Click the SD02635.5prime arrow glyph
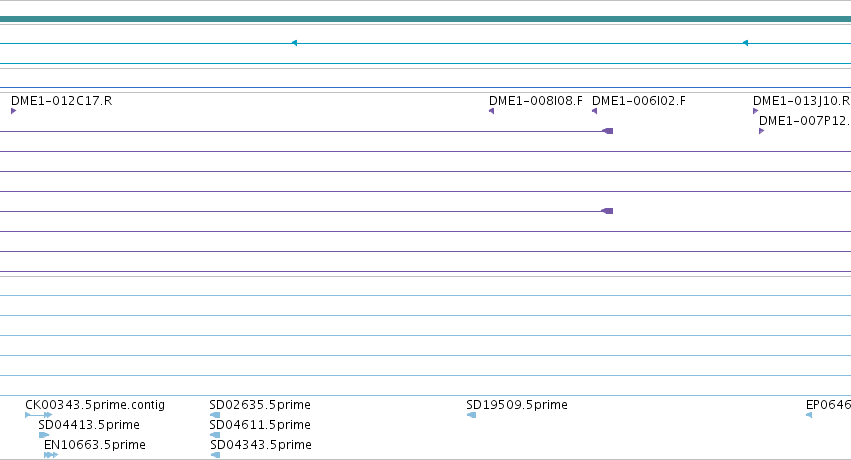The height and width of the screenshot is (460, 851). 215,415
